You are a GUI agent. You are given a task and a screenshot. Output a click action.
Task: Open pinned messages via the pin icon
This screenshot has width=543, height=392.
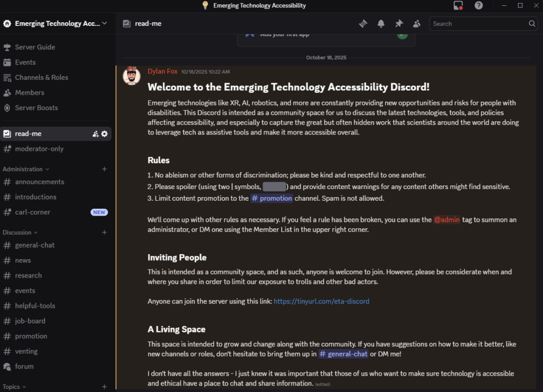pos(399,23)
